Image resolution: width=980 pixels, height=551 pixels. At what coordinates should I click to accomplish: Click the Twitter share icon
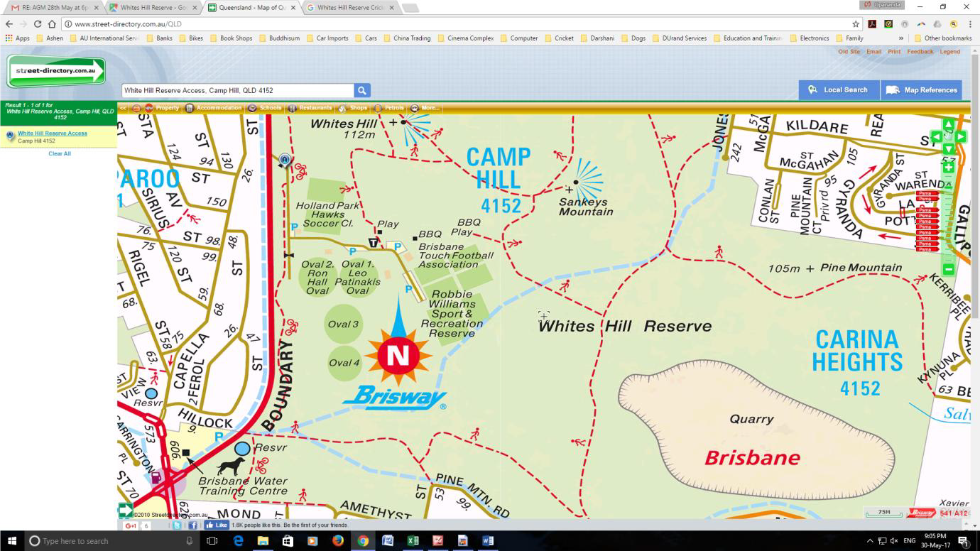178,525
